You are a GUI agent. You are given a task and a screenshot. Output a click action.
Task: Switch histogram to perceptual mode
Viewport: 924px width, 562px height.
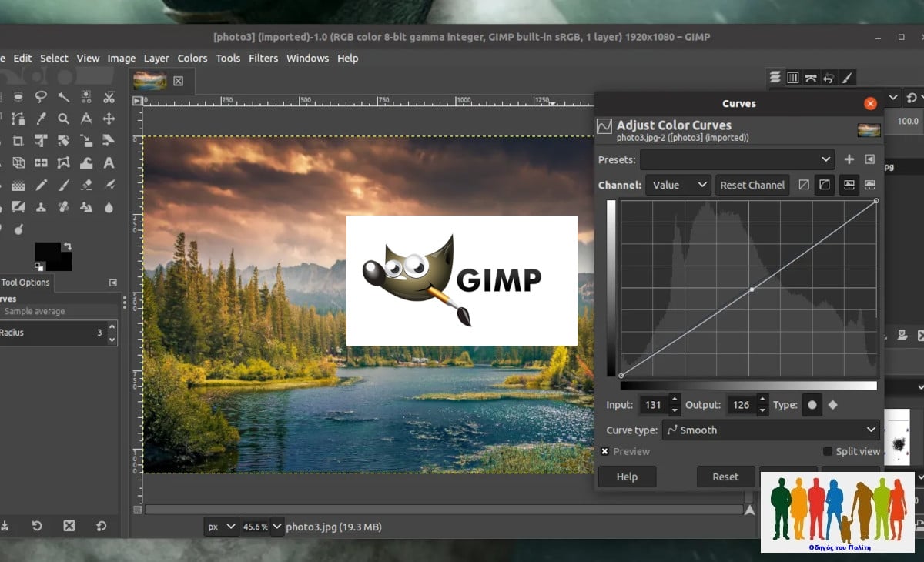click(870, 185)
